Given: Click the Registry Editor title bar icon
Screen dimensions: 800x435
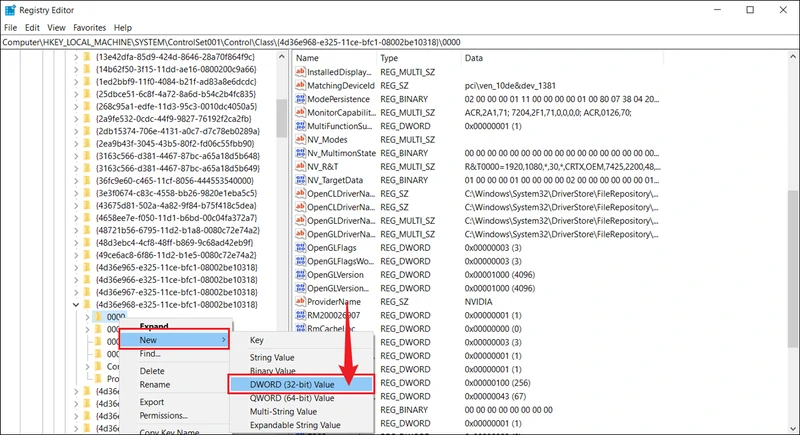Looking at the screenshot, I should pos(10,10).
